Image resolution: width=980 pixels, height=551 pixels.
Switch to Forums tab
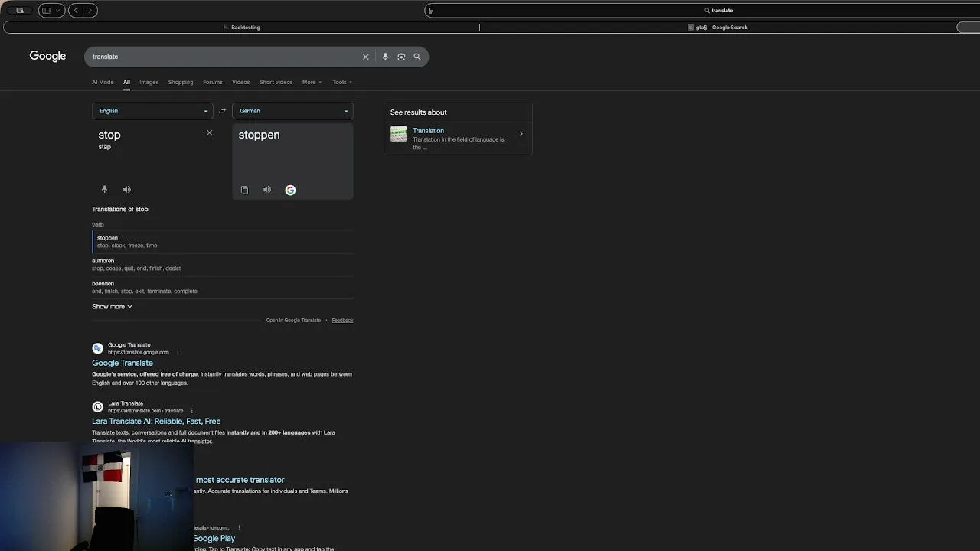pos(213,82)
